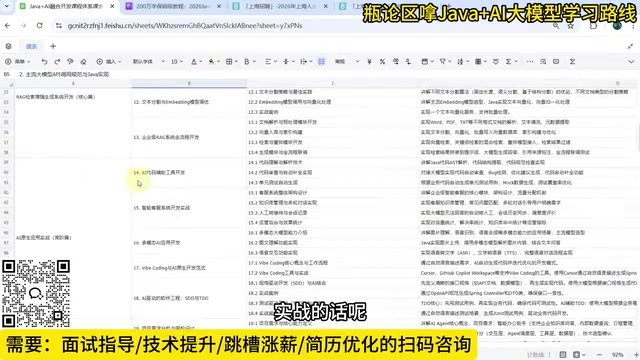
Task: Click the formula bar text 主流大模型API调用规范与Java实现
Action: 64,74
